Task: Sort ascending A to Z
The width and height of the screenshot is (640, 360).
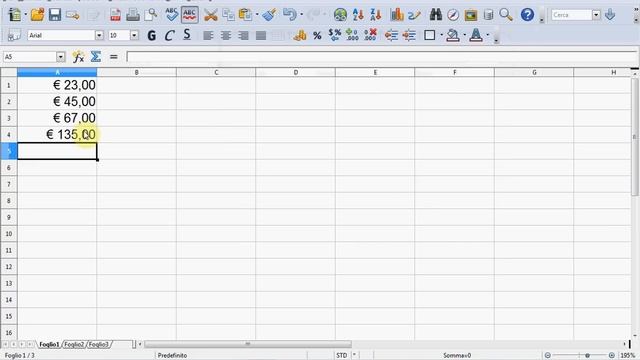Action: point(358,15)
